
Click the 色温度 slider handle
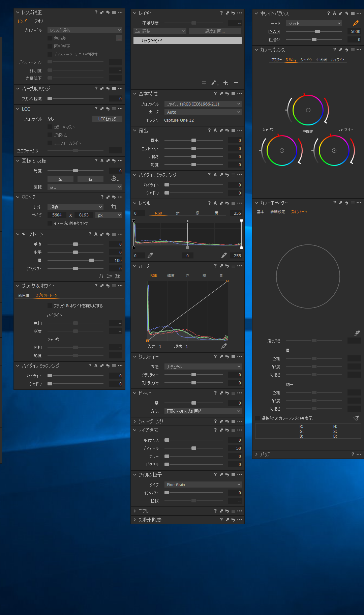[x=317, y=31]
